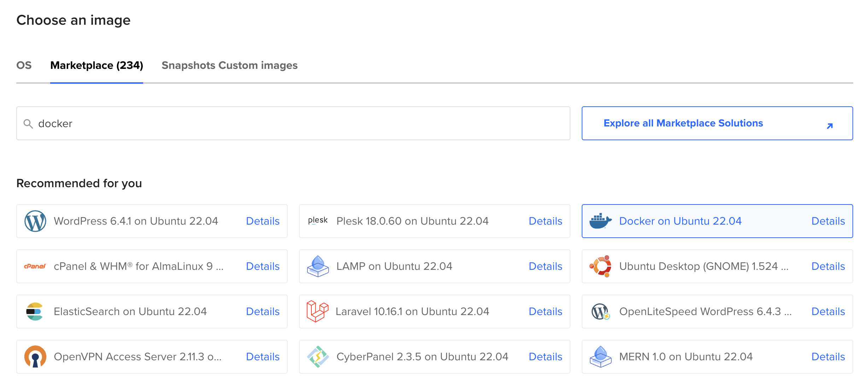Click the cPanel logo icon
Viewport: 868px width, 385px height.
point(35,266)
